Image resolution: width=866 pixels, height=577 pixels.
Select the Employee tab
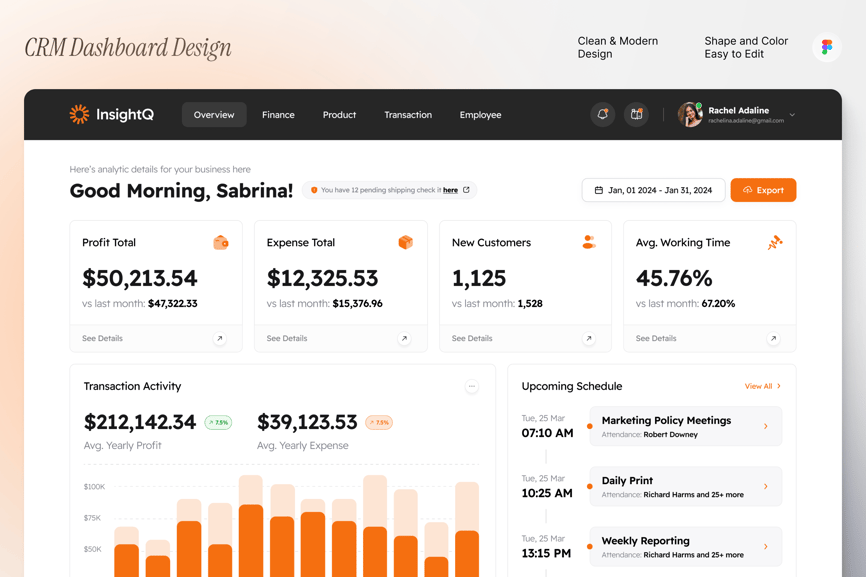click(480, 115)
